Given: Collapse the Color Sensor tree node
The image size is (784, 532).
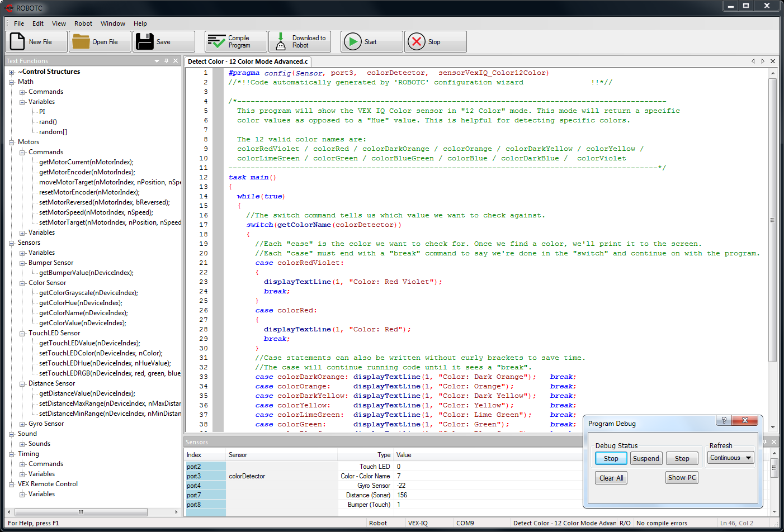Looking at the screenshot, I should point(22,283).
